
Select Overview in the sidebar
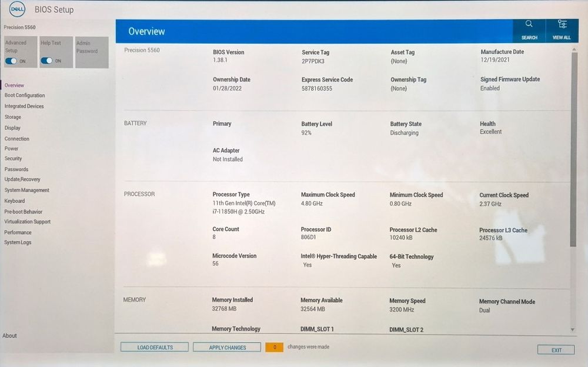pos(14,85)
